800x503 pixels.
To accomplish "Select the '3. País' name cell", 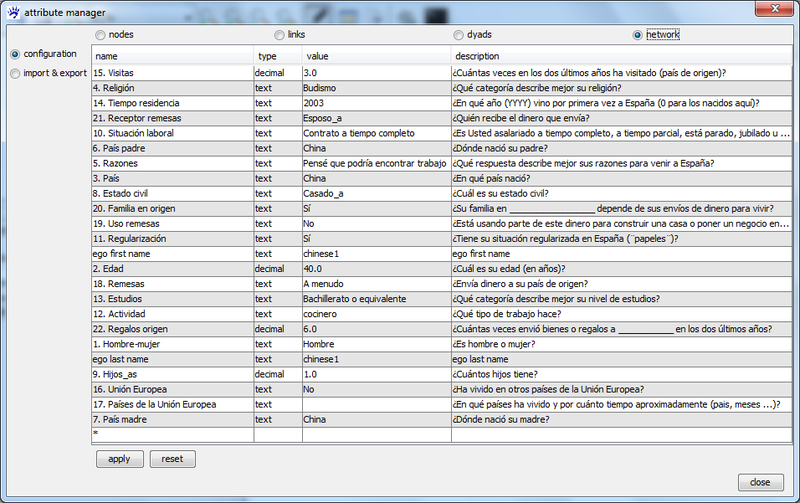I will (172, 178).
